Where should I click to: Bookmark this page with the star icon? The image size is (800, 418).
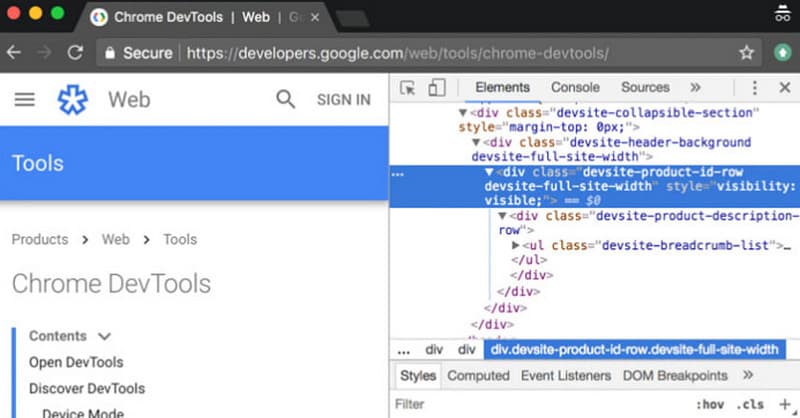pyautogui.click(x=746, y=52)
